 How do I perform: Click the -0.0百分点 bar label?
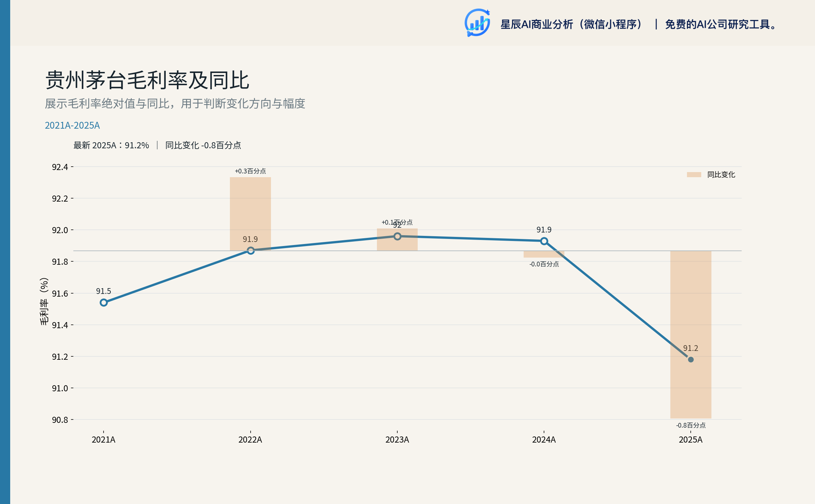click(544, 264)
